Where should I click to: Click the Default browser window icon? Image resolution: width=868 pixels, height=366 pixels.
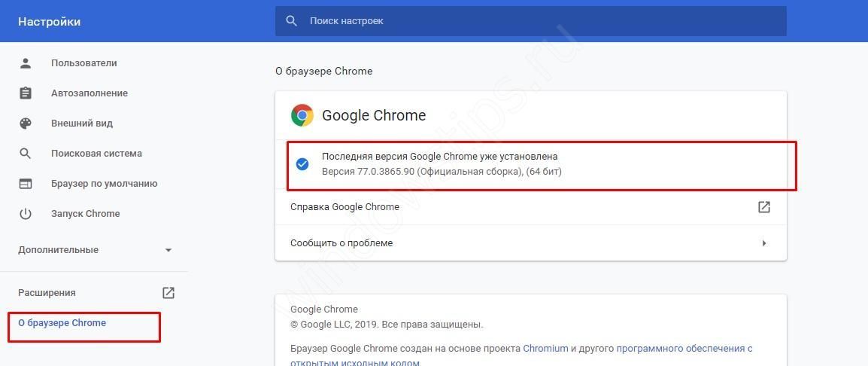(x=26, y=184)
